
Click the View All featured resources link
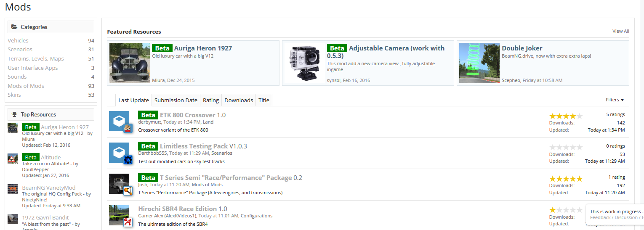click(620, 31)
